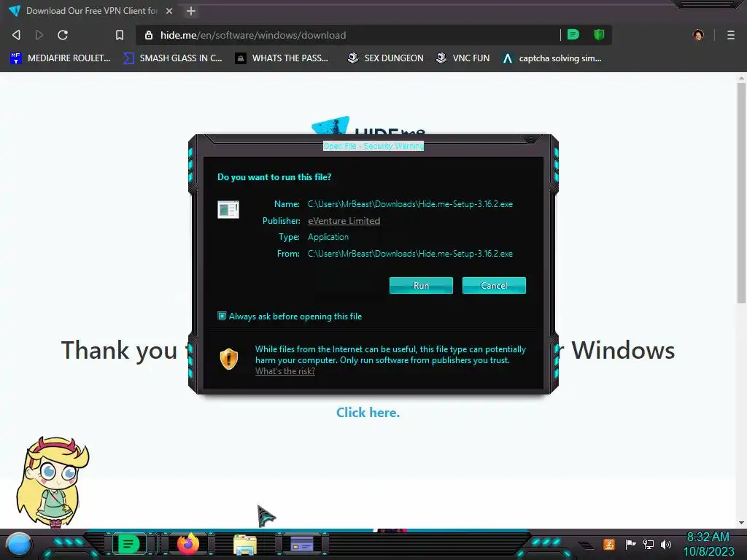This screenshot has width=747, height=560.
Task: Open VNC FUN bookmark
Action: point(462,58)
